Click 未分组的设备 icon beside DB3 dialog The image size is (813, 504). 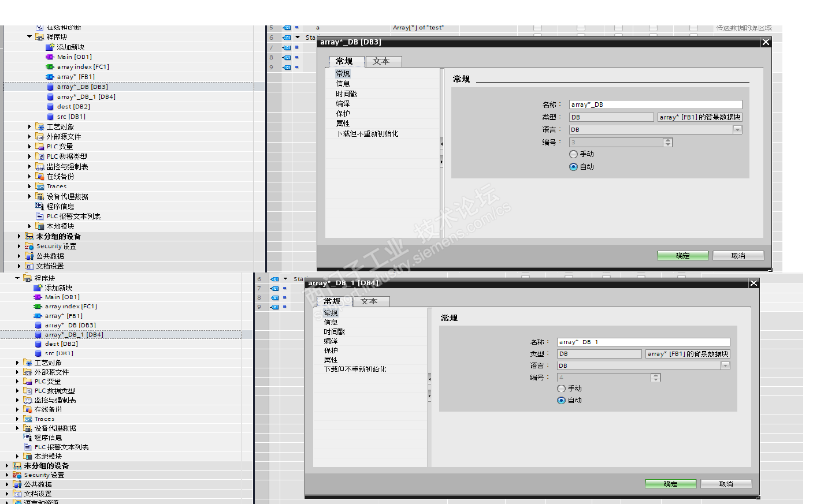[x=29, y=236]
